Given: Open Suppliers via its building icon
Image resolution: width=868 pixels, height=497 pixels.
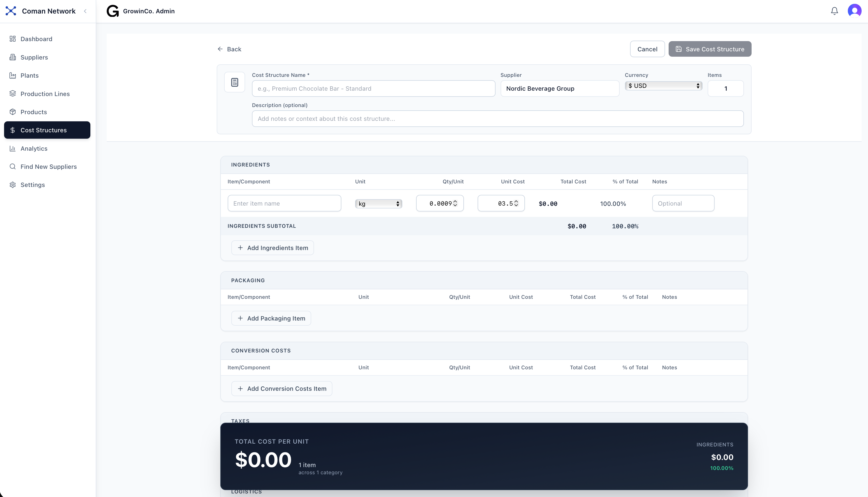Looking at the screenshot, I should point(13,57).
